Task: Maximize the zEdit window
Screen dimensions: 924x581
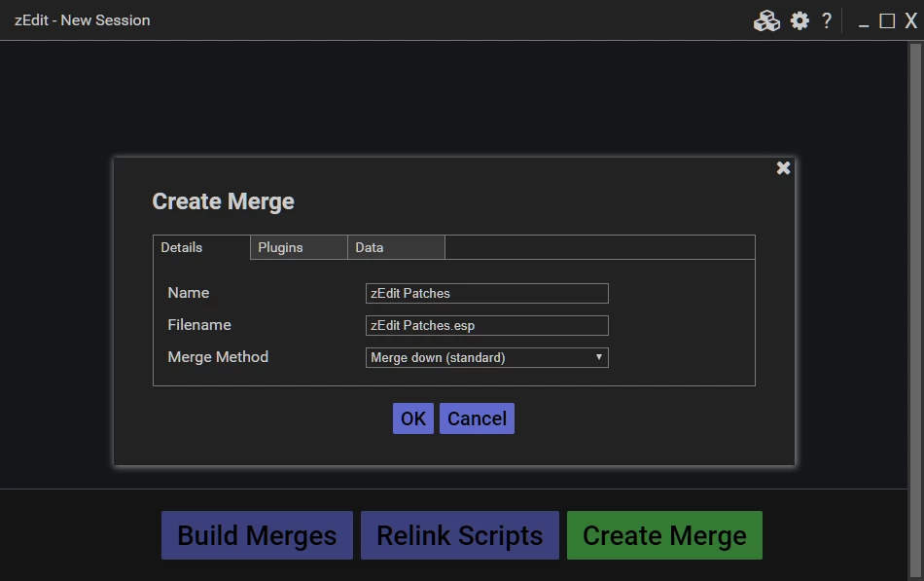Action: point(887,21)
